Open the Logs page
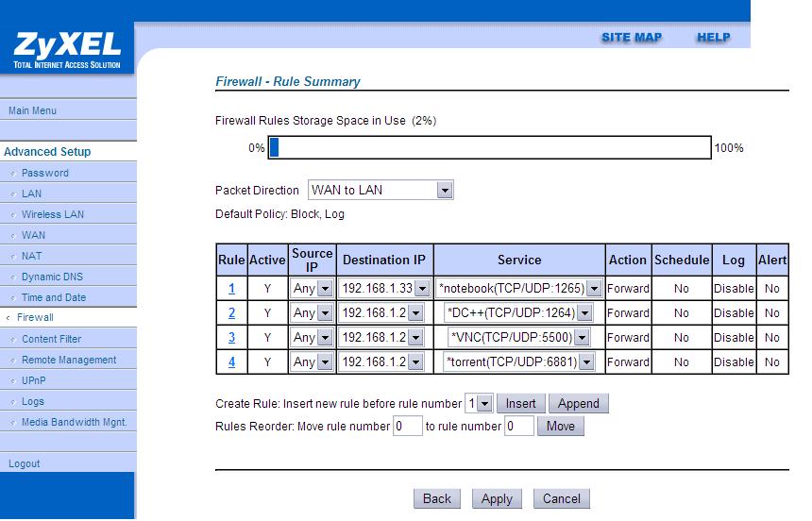Image resolution: width=812 pixels, height=521 pixels. tap(33, 401)
